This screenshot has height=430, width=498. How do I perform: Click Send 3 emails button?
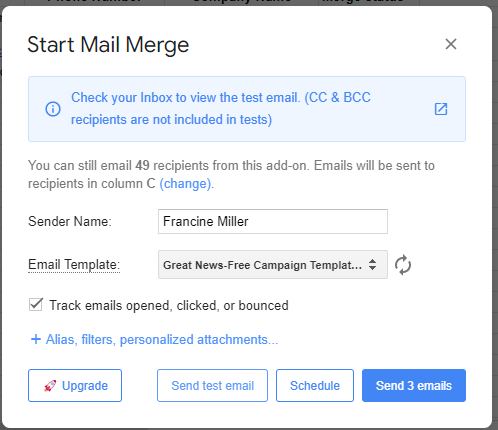point(414,385)
